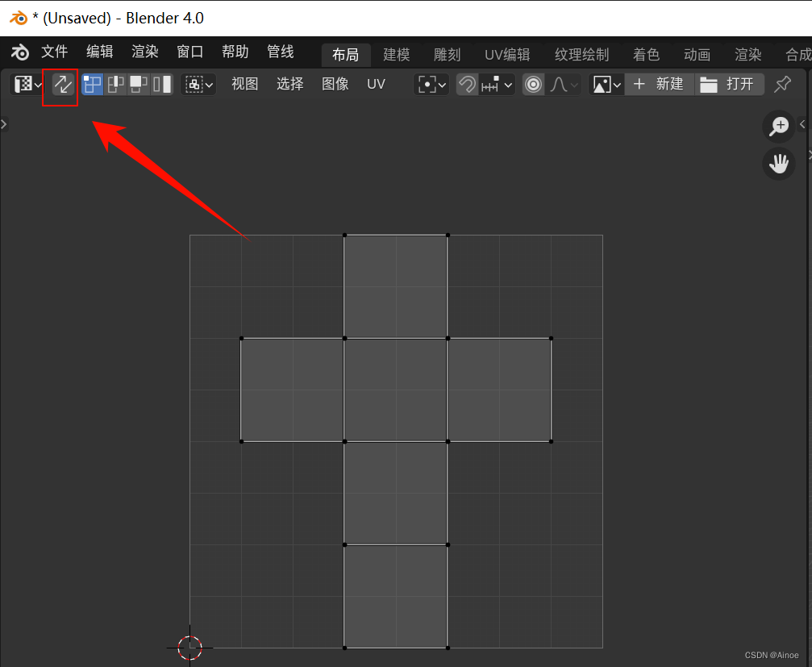Open the 窗口 menu
Viewport: 812px width, 667px height.
pyautogui.click(x=190, y=52)
